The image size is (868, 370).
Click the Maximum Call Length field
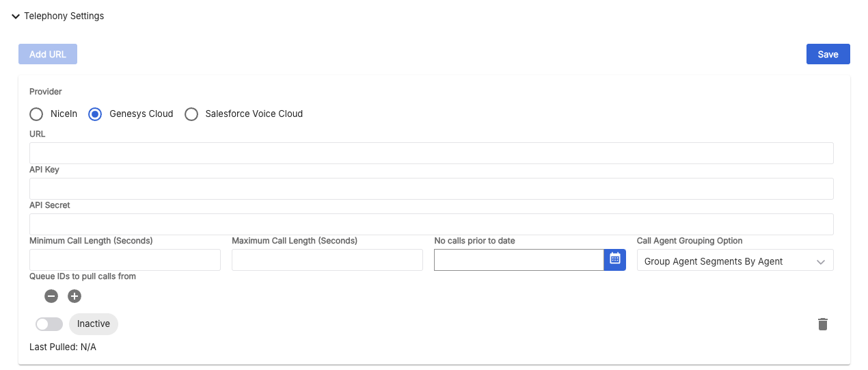point(327,260)
